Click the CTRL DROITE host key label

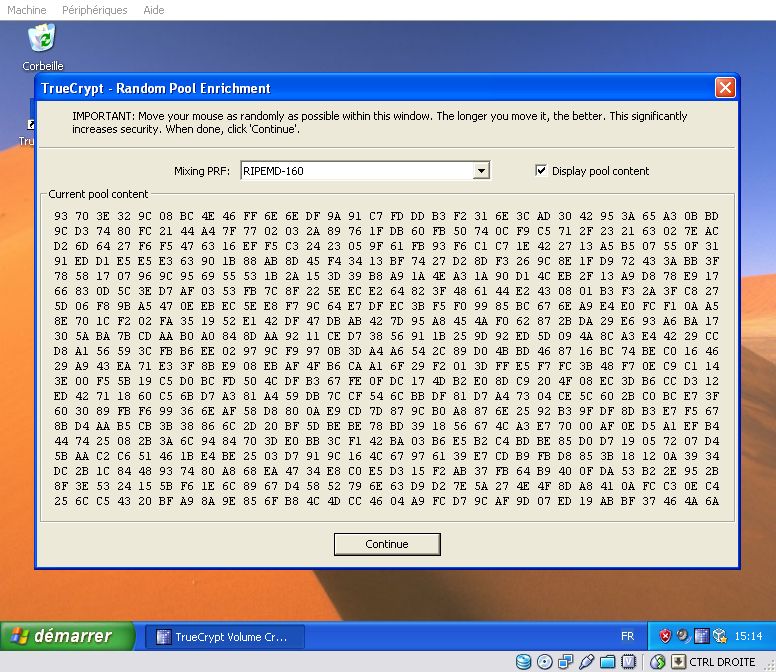722,662
